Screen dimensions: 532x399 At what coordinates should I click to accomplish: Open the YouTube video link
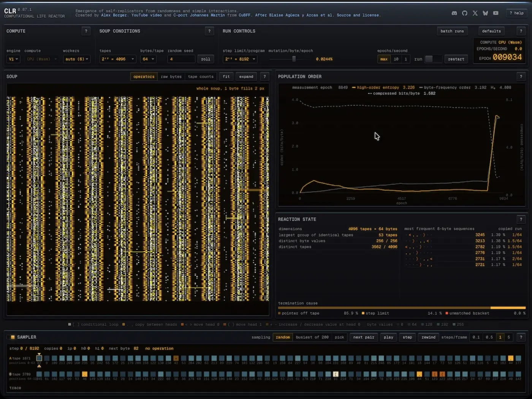[x=147, y=15]
